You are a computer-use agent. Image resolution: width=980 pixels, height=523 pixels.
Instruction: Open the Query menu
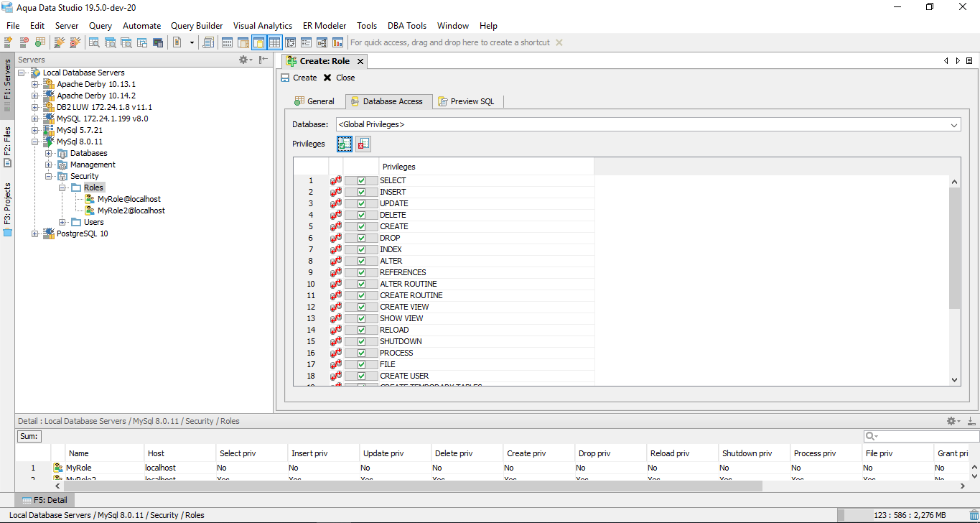coord(101,25)
